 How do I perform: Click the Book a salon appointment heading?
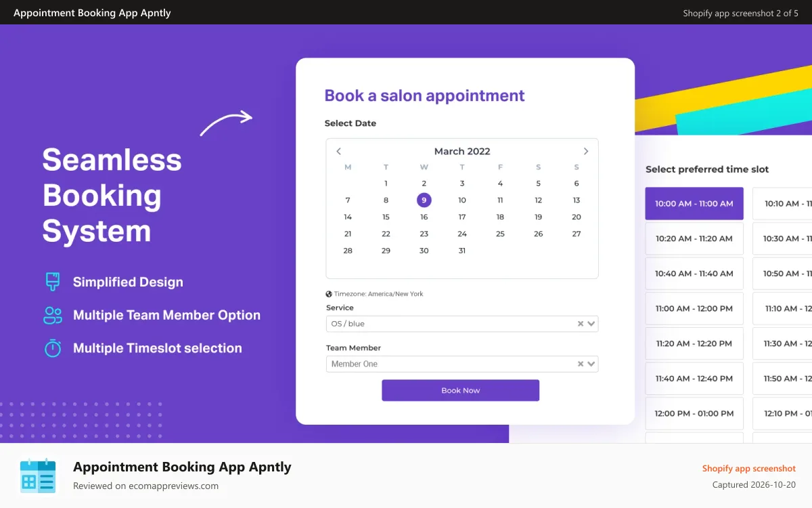pos(424,96)
